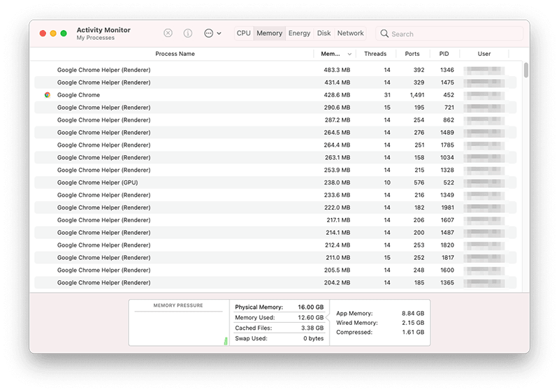Switch to the Network tab
The image size is (559, 392).
click(x=351, y=33)
